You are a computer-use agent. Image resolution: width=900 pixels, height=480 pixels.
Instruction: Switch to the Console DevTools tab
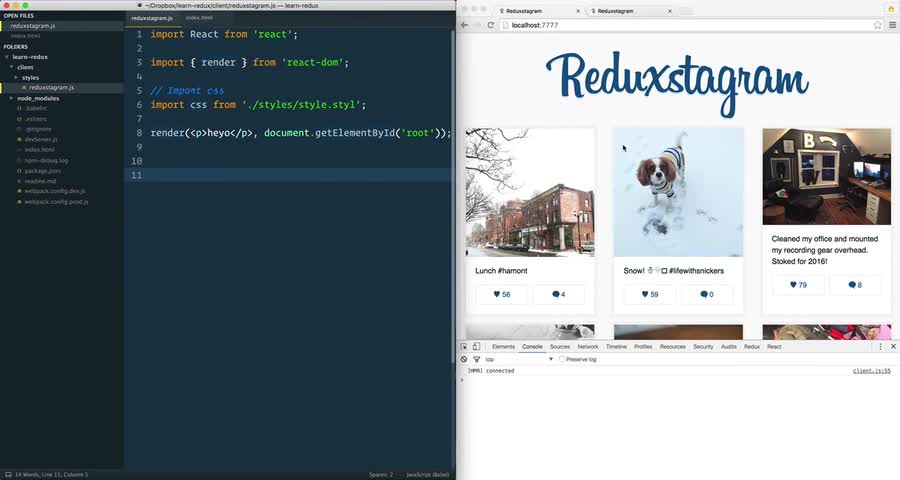point(532,347)
